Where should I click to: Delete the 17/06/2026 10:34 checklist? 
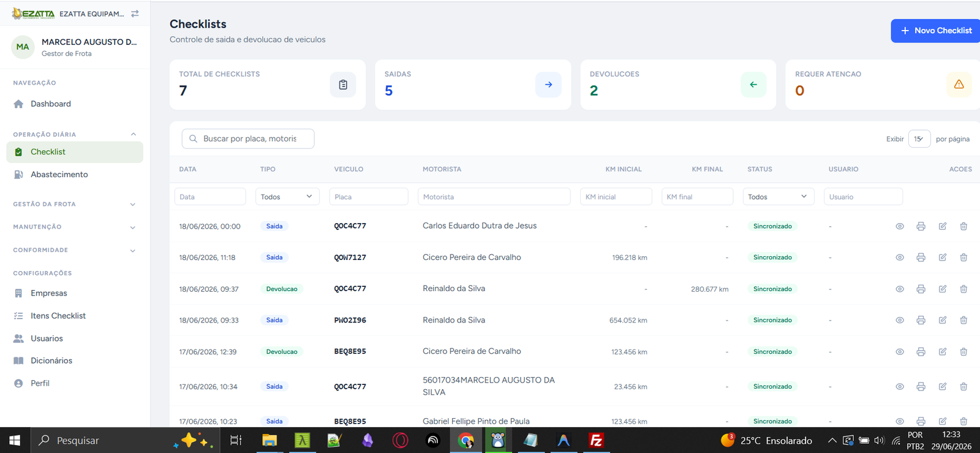tap(963, 387)
